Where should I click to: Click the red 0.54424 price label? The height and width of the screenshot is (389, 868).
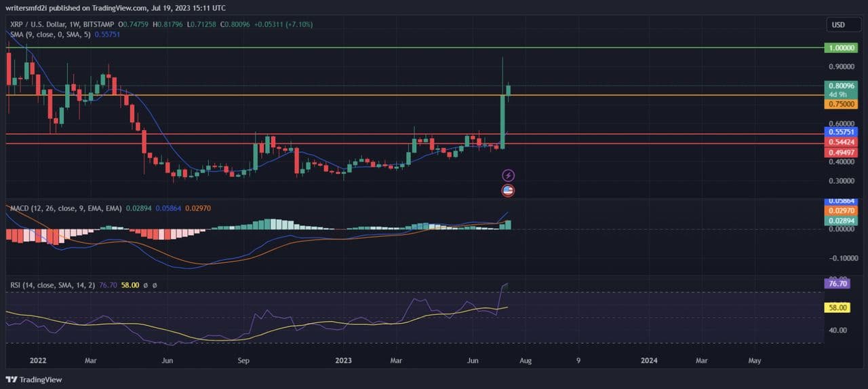[841, 142]
